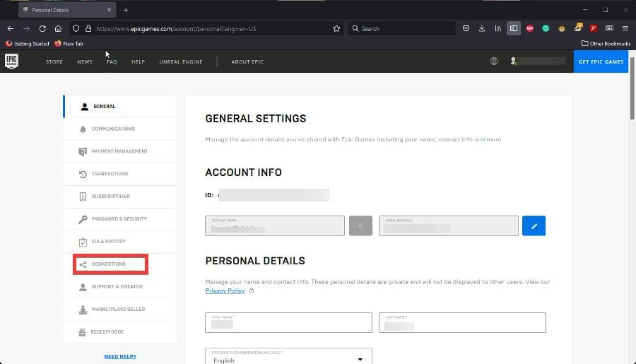636x364 pixels.
Task: Open the Firefox downloads panel
Action: pyautogui.click(x=482, y=28)
